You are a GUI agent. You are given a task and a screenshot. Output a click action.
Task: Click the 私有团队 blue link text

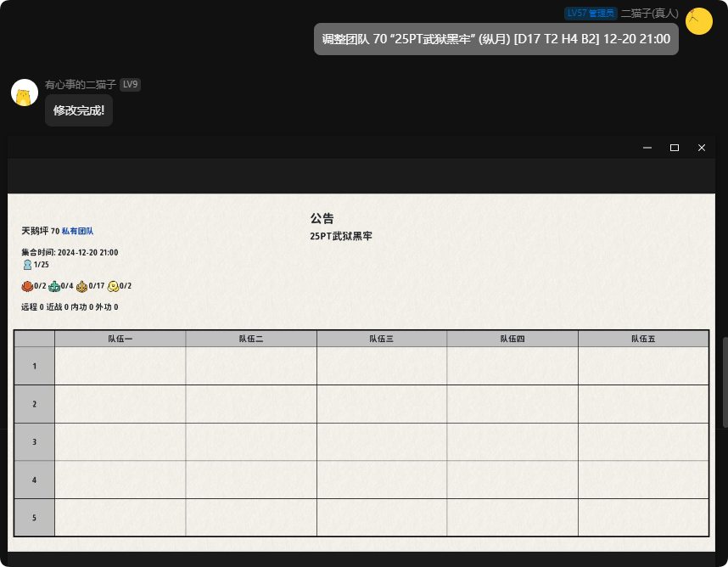point(77,231)
